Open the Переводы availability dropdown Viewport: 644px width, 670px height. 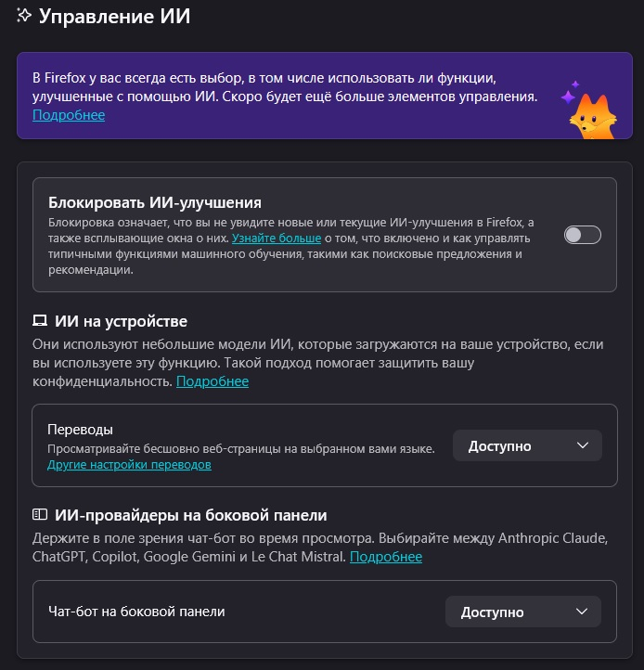click(x=527, y=445)
